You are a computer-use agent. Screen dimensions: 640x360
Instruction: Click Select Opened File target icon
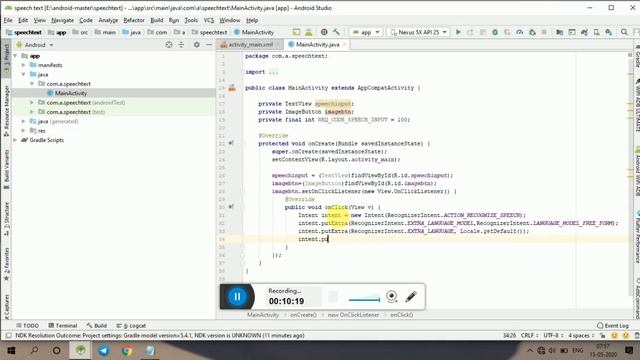[169, 44]
